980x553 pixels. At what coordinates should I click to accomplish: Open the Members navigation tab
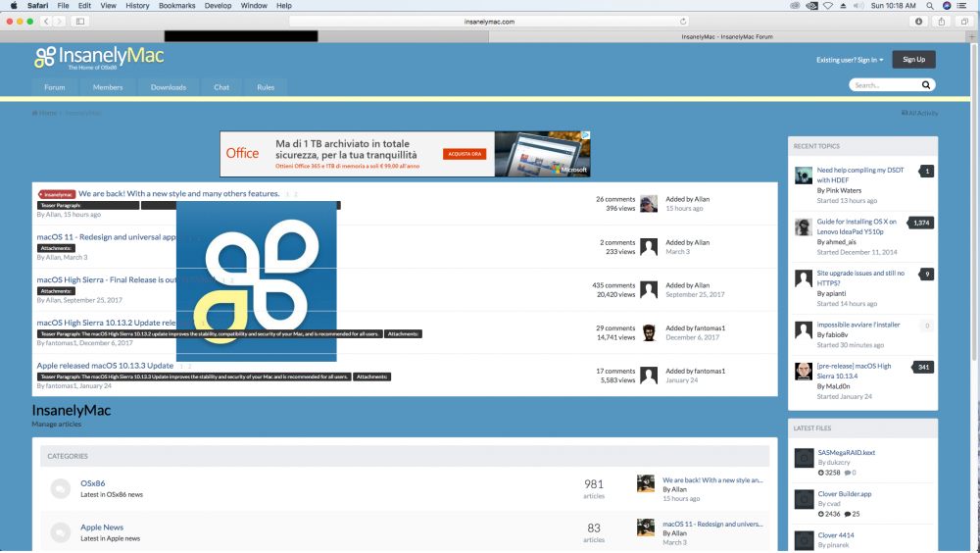click(x=108, y=87)
